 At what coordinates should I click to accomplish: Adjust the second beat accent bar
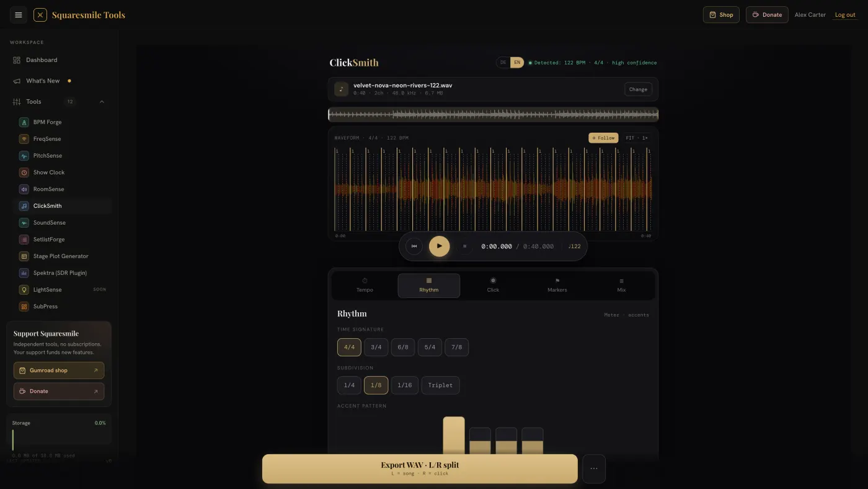(480, 441)
